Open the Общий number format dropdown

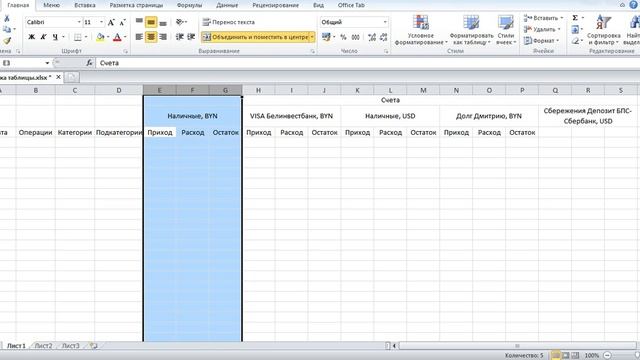pyautogui.click(x=385, y=22)
